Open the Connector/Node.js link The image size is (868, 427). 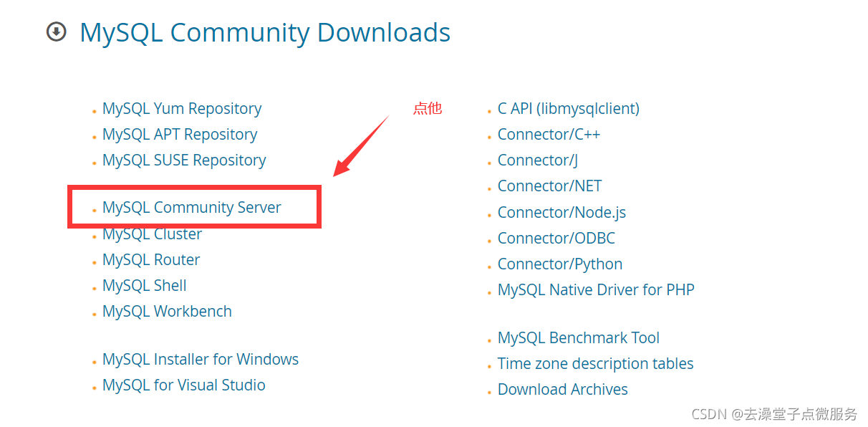(x=562, y=213)
